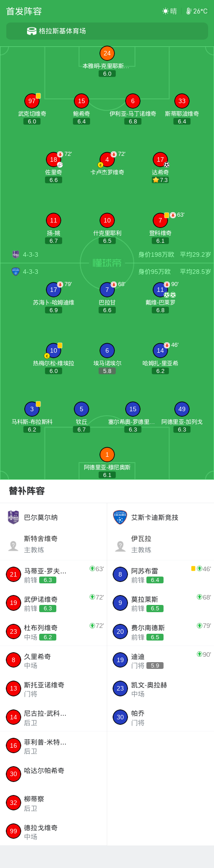Tap orange goalkeeper number 1 阿德里亚-穆尼奥斯
The height and width of the screenshot is (868, 214).
point(107,454)
